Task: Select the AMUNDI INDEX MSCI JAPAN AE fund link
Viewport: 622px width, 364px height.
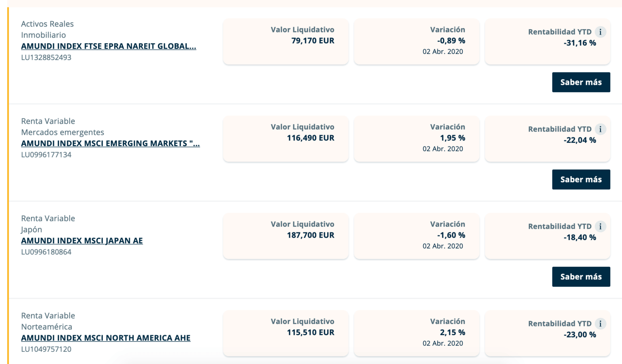Action: [x=82, y=241]
